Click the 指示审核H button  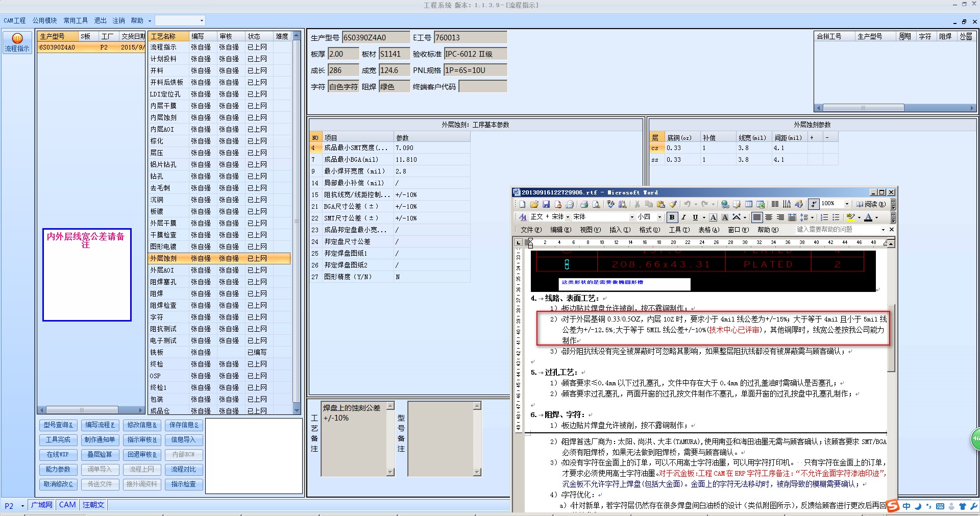click(141, 439)
